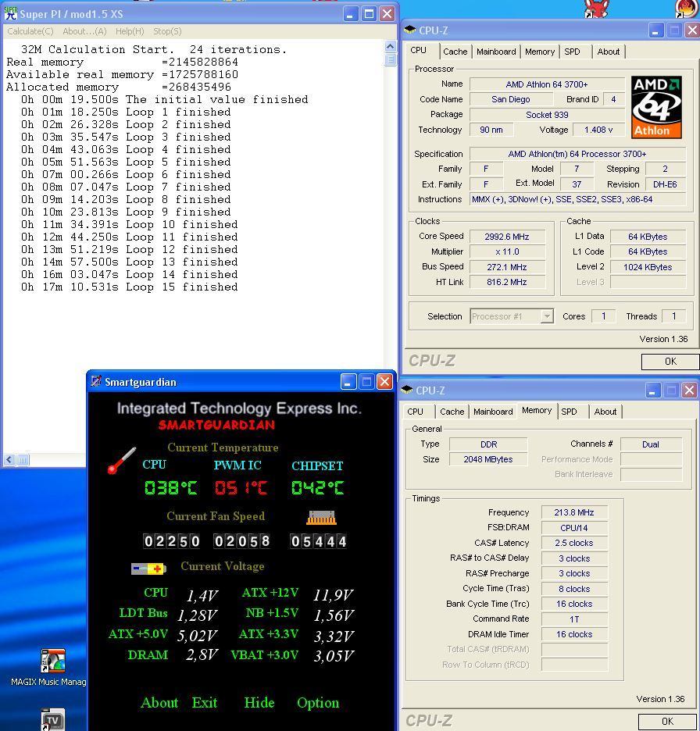Click the FSB:DRAM value CPU/14

tap(574, 528)
